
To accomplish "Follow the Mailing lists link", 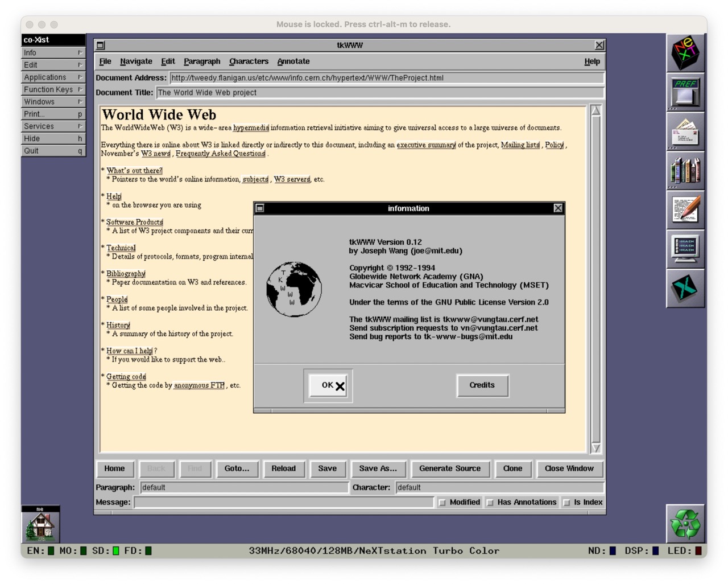I will 520,145.
